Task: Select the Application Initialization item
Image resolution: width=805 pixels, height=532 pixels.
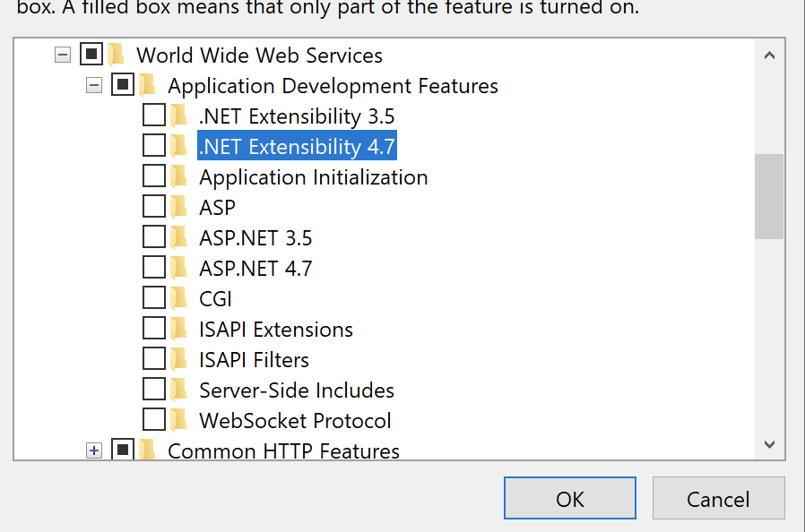Action: click(313, 177)
